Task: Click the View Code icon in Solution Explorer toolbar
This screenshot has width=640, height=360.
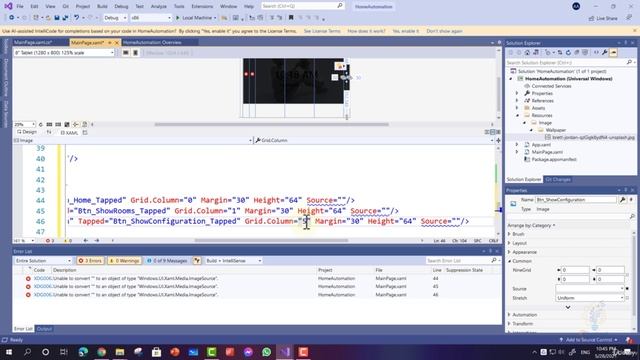Action: 596,53
